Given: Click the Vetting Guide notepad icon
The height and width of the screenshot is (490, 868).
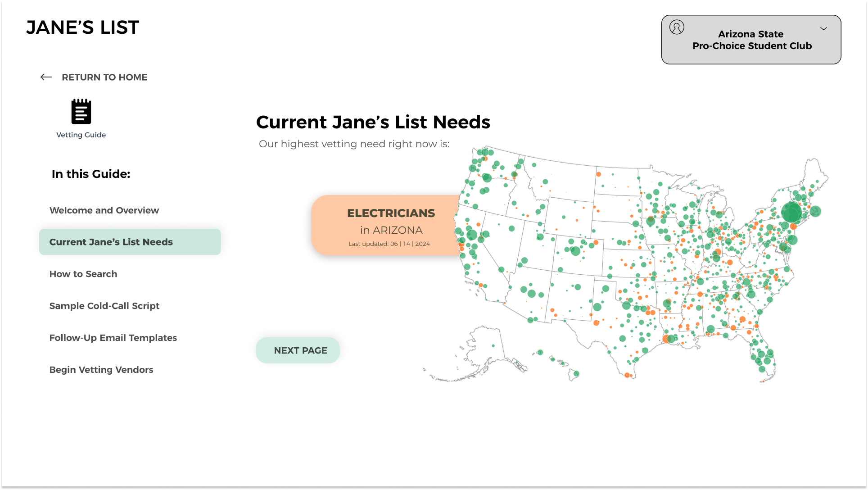Looking at the screenshot, I should [81, 111].
